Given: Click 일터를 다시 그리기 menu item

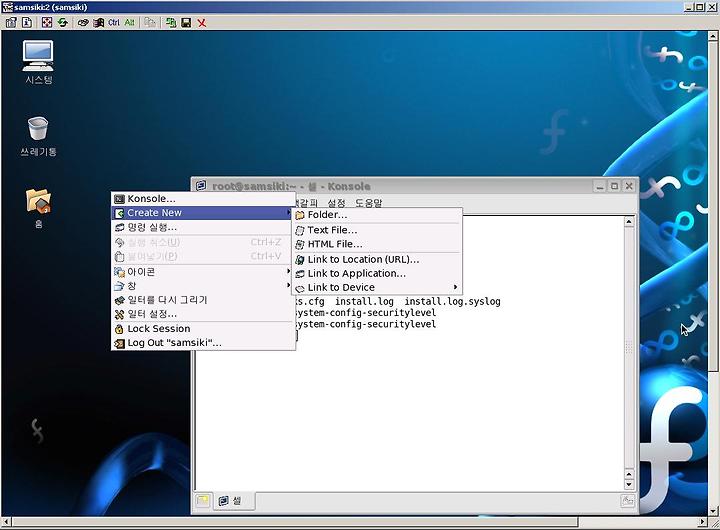Looking at the screenshot, I should click(x=202, y=300).
